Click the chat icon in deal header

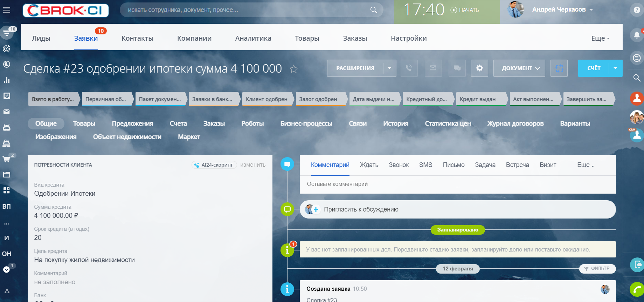tap(457, 68)
